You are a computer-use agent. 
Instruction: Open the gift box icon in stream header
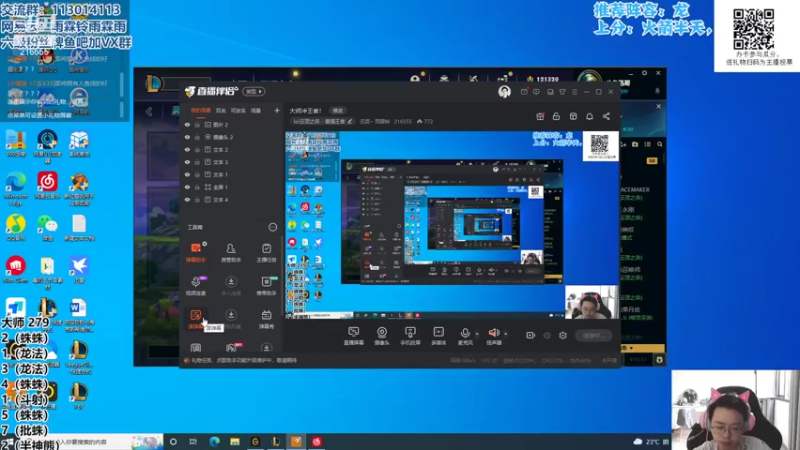click(x=540, y=116)
